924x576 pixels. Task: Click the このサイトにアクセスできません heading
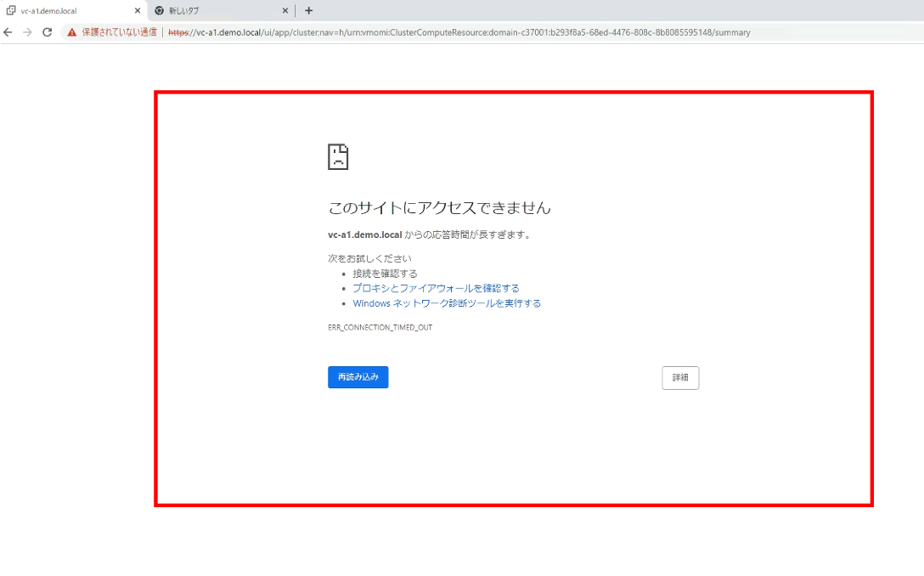[x=440, y=207]
